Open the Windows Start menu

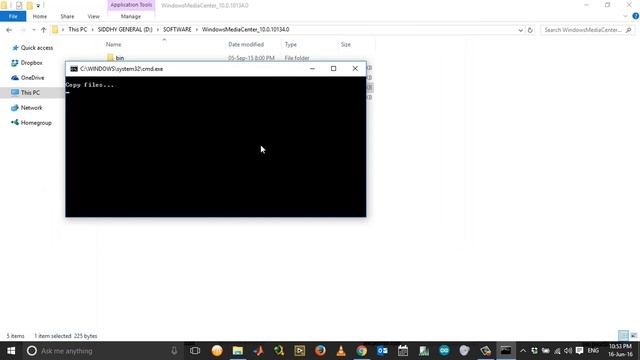pyautogui.click(x=11, y=351)
